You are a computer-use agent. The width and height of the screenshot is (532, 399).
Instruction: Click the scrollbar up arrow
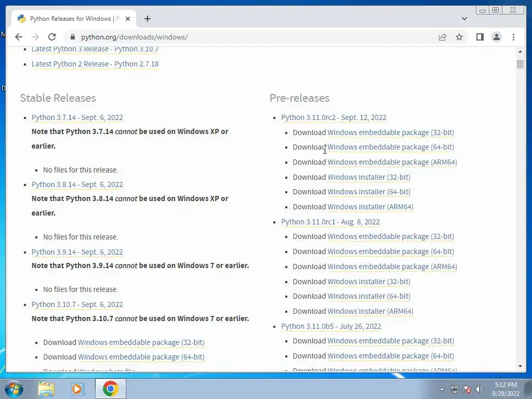pyautogui.click(x=520, y=51)
